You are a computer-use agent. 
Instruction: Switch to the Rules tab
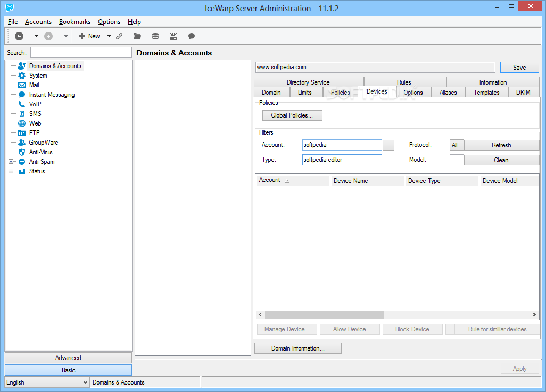404,82
